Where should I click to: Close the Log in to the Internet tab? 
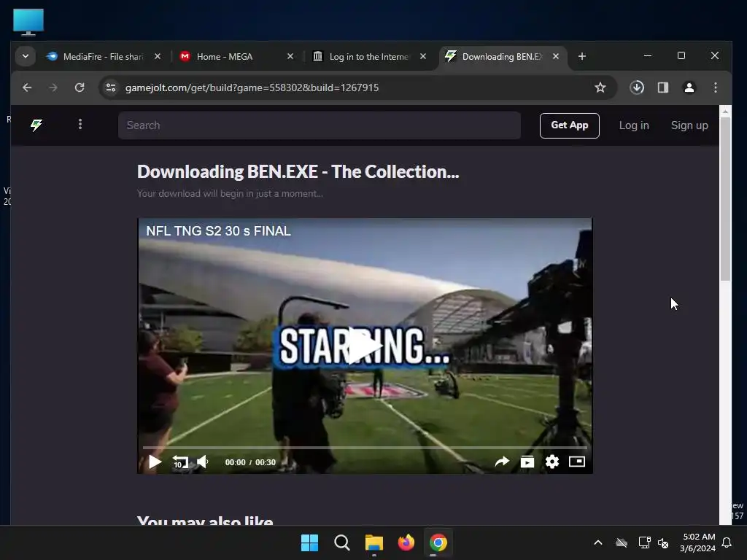tap(423, 57)
